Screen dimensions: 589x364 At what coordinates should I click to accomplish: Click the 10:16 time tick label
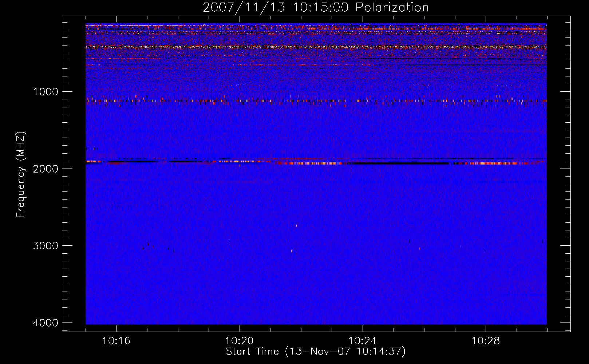point(116,341)
